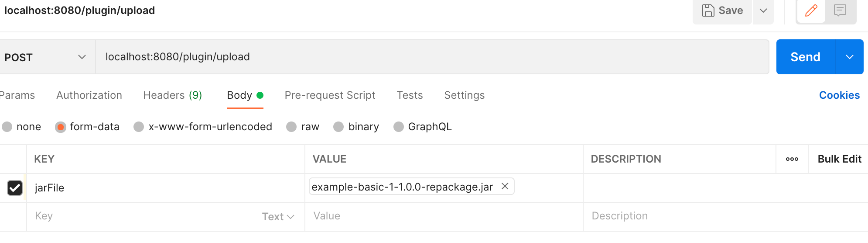Screen dimensions: 868x243
Task: Click the pencil edit icon
Action: click(x=811, y=10)
